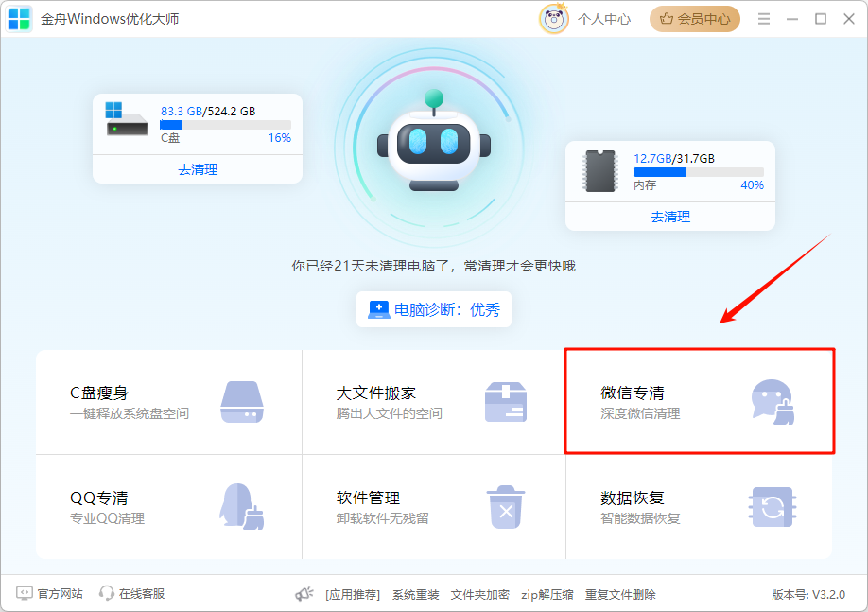
Task: Open the panda user avatar
Action: point(553,19)
